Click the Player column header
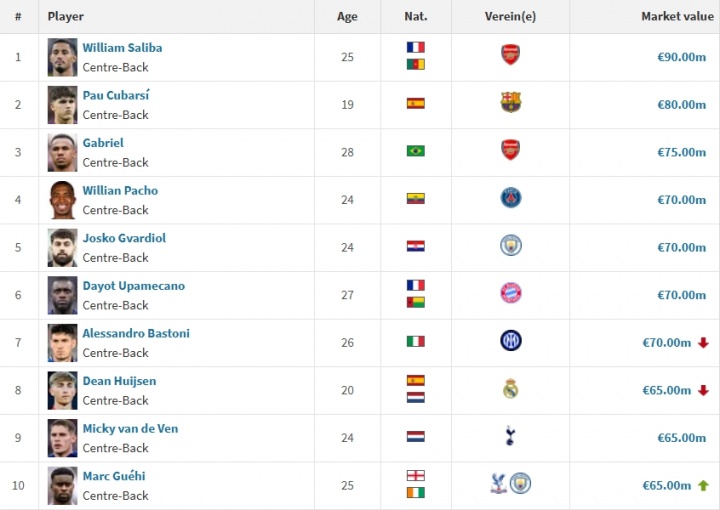 (66, 16)
